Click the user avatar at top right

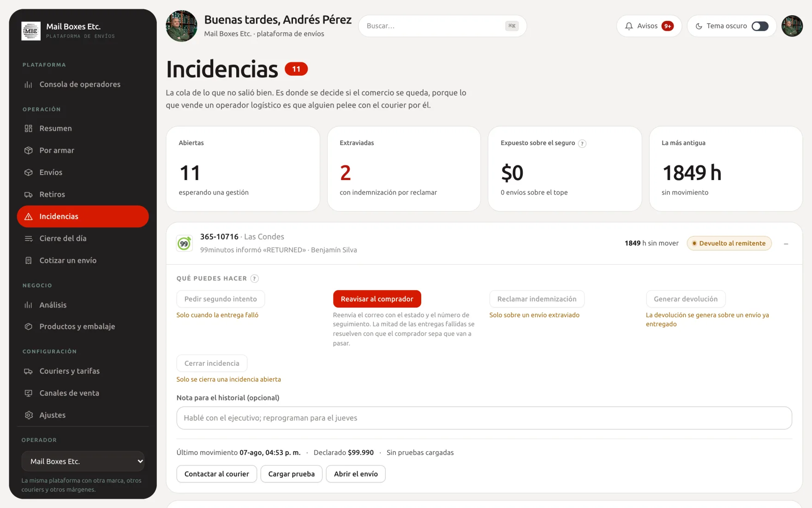click(792, 26)
